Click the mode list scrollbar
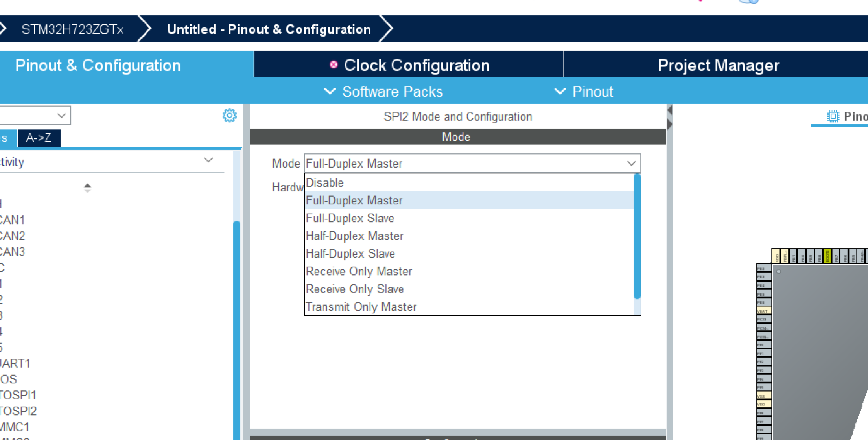This screenshot has height=440, width=868. click(637, 236)
